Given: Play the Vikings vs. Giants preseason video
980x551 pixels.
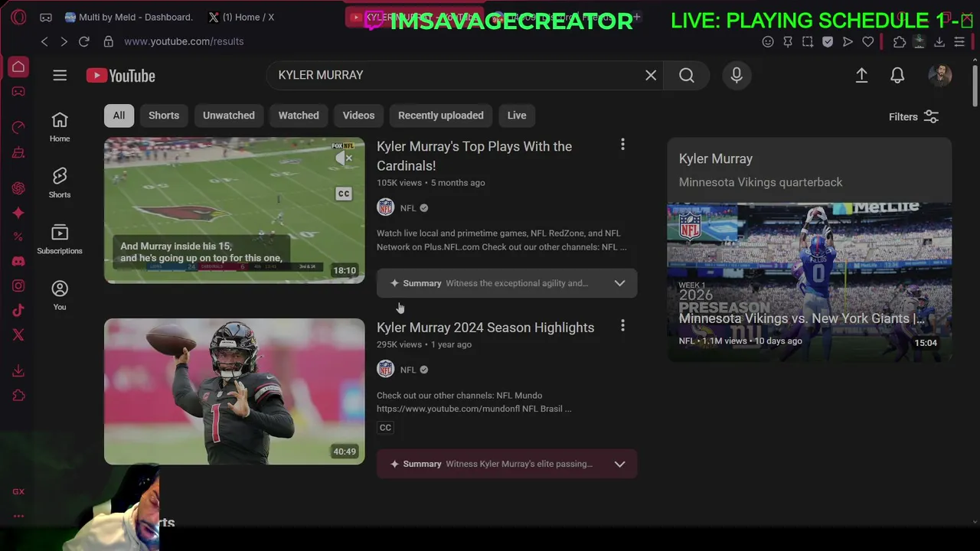Looking at the screenshot, I should tap(809, 282).
